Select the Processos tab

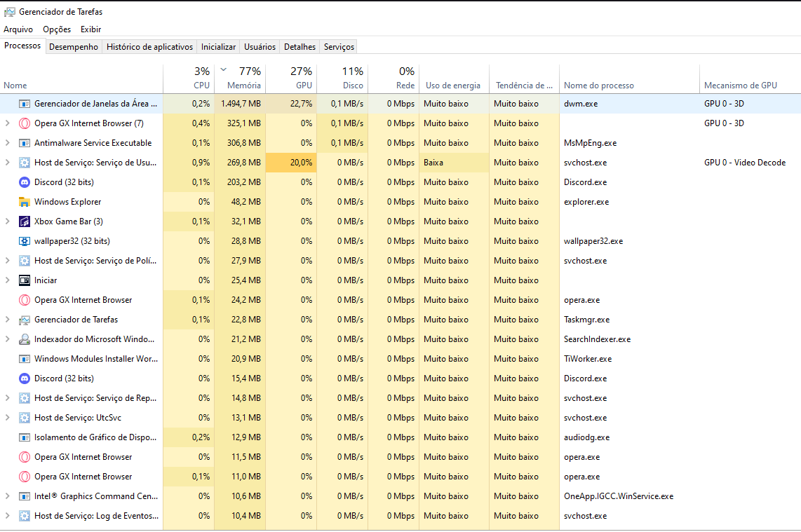[22, 46]
